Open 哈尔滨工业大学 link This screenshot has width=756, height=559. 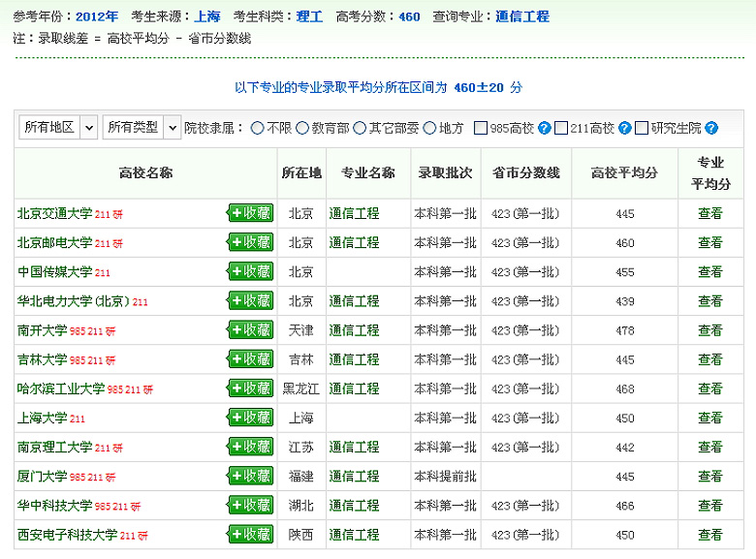[x=61, y=388]
